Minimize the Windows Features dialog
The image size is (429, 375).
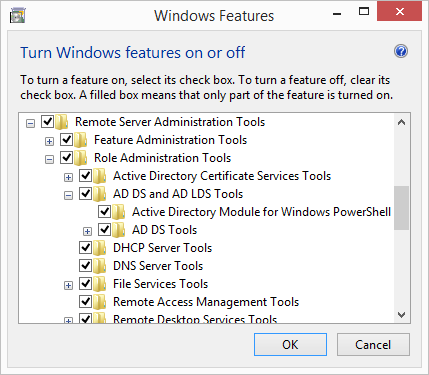click(x=337, y=14)
